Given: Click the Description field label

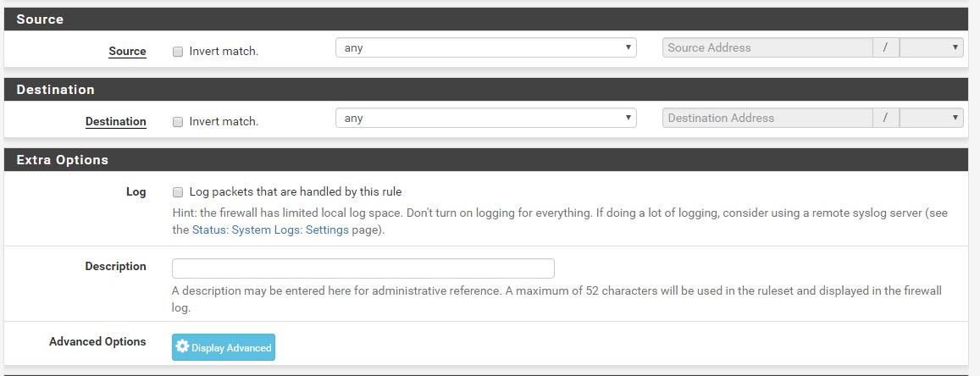Looking at the screenshot, I should [116, 266].
